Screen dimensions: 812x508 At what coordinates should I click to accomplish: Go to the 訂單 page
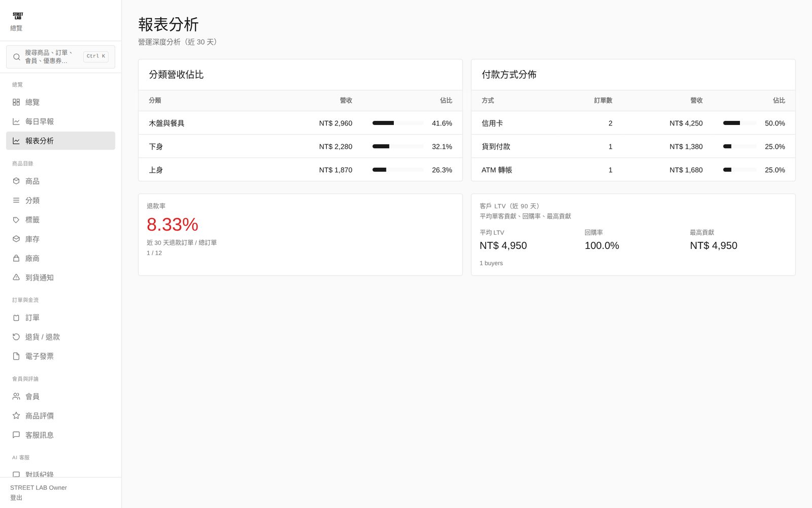coord(60,317)
